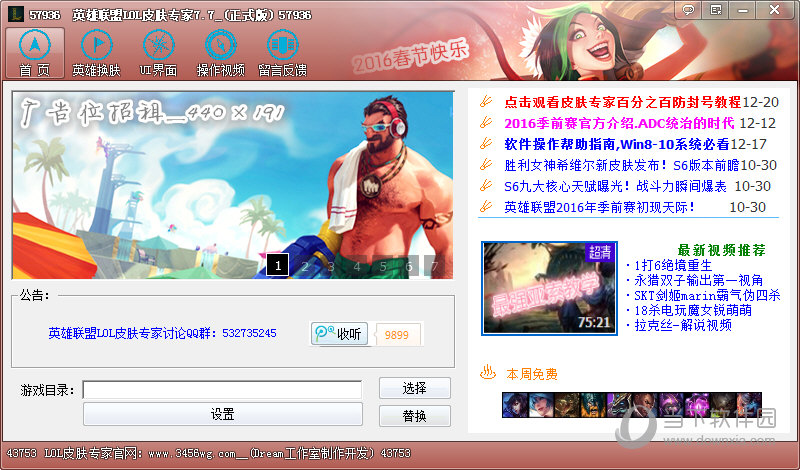Select the dark-haired woman free champion portrait
Image resolution: width=800 pixels, height=470 pixels.
coord(515,405)
